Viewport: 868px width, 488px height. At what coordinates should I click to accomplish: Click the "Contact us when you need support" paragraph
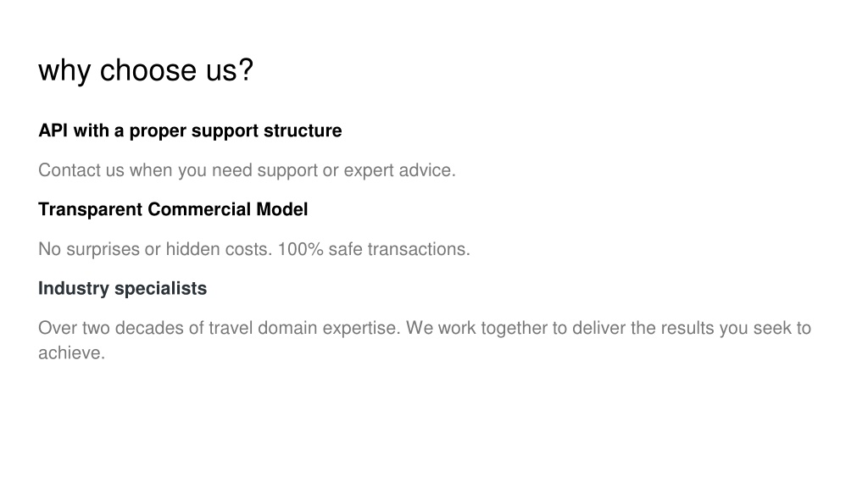pyautogui.click(x=247, y=170)
